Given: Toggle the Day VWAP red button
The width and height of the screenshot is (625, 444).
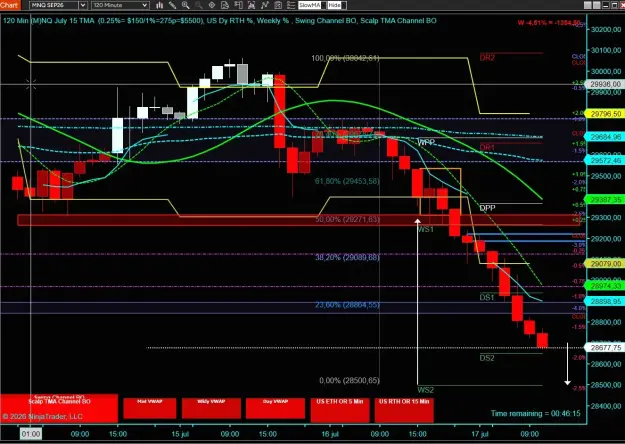Looking at the screenshot, I should pos(275,408).
